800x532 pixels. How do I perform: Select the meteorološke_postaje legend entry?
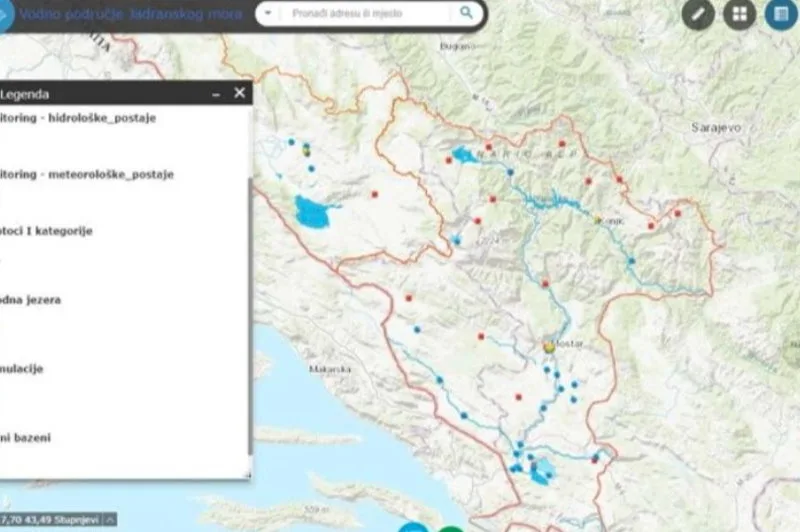tap(87, 174)
